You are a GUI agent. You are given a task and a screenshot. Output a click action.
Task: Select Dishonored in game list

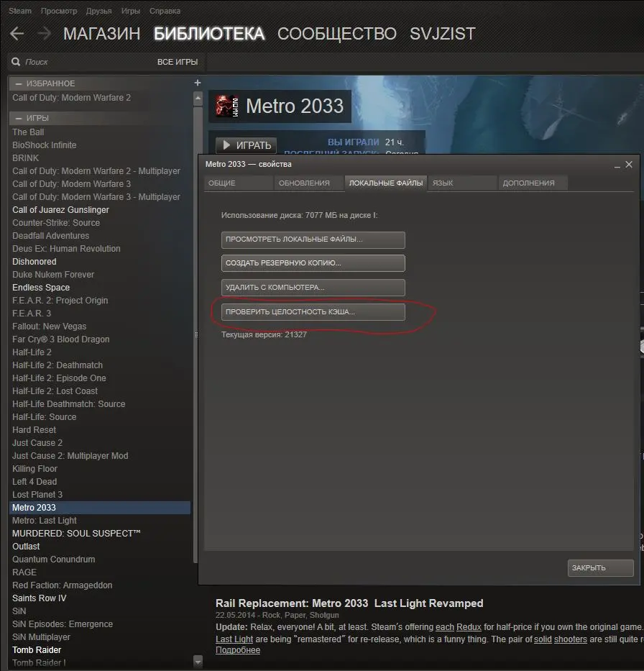tap(34, 262)
